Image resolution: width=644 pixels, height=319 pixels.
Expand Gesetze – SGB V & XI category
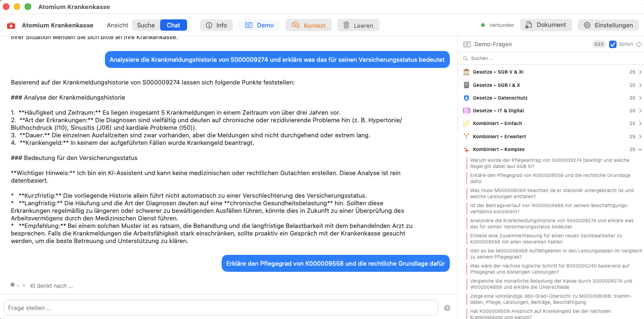(x=550, y=72)
